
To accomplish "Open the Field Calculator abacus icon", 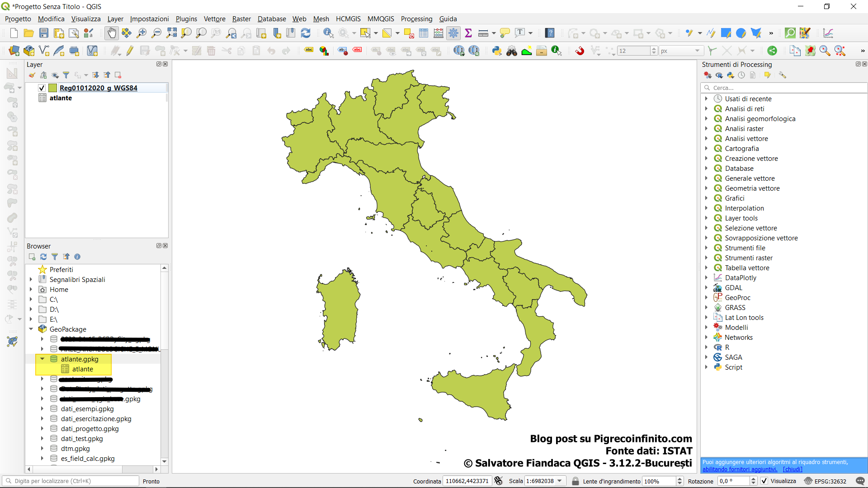I will pos(438,33).
